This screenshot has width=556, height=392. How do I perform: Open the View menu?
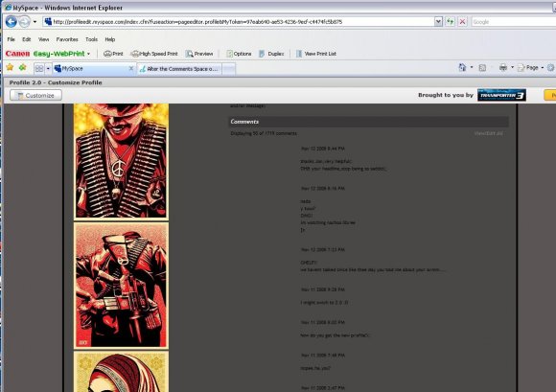coord(43,39)
